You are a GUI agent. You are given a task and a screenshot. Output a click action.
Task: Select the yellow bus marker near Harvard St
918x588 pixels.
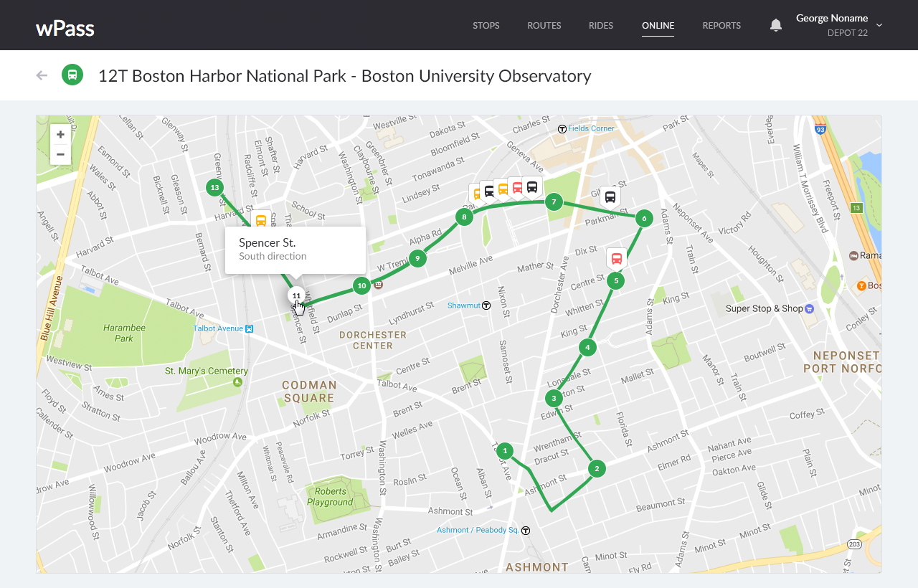tap(261, 220)
